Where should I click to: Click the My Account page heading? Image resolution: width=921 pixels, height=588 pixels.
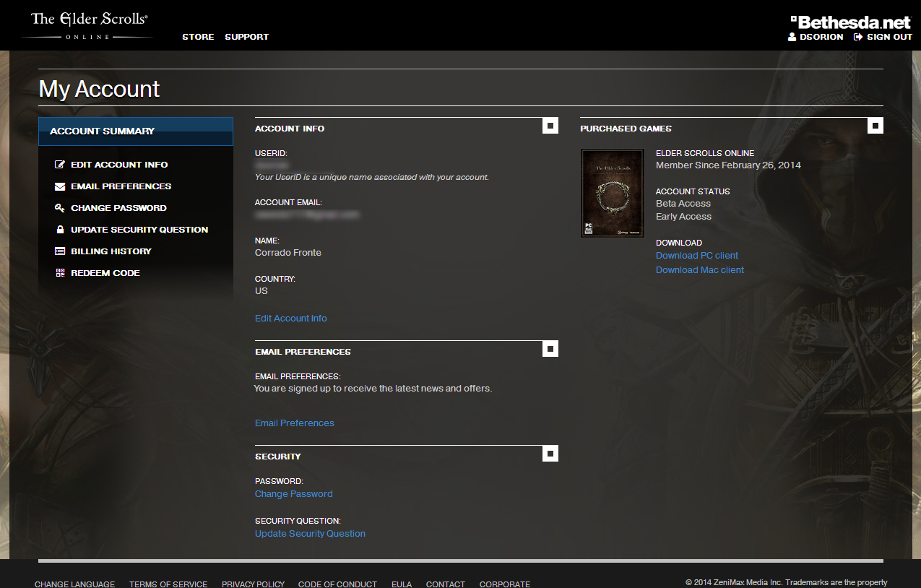coord(99,89)
